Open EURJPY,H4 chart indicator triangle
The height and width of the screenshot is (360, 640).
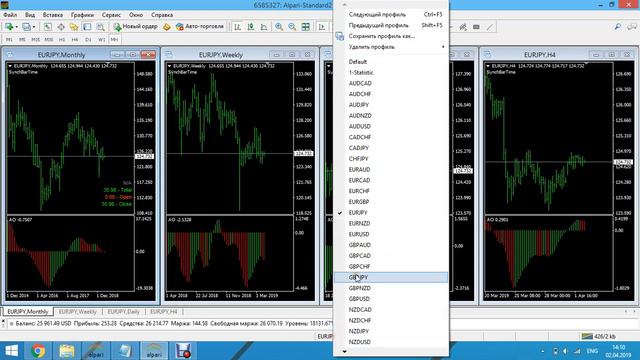pyautogui.click(x=488, y=66)
